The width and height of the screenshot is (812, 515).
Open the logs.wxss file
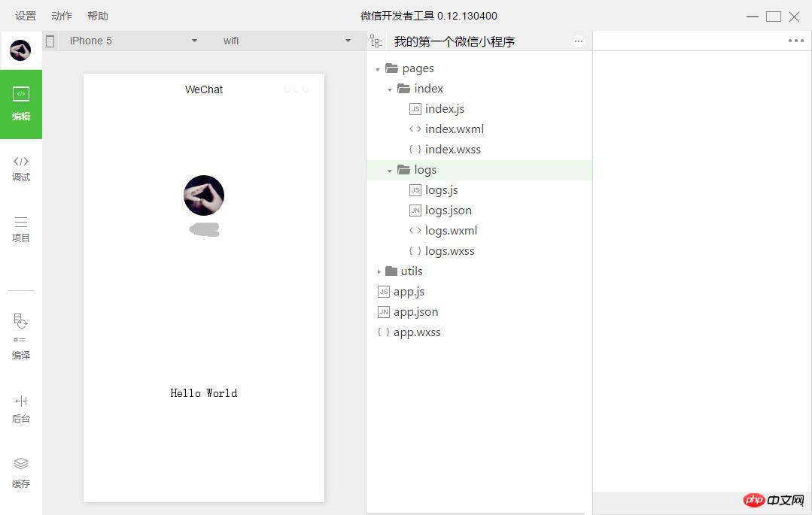coord(449,251)
